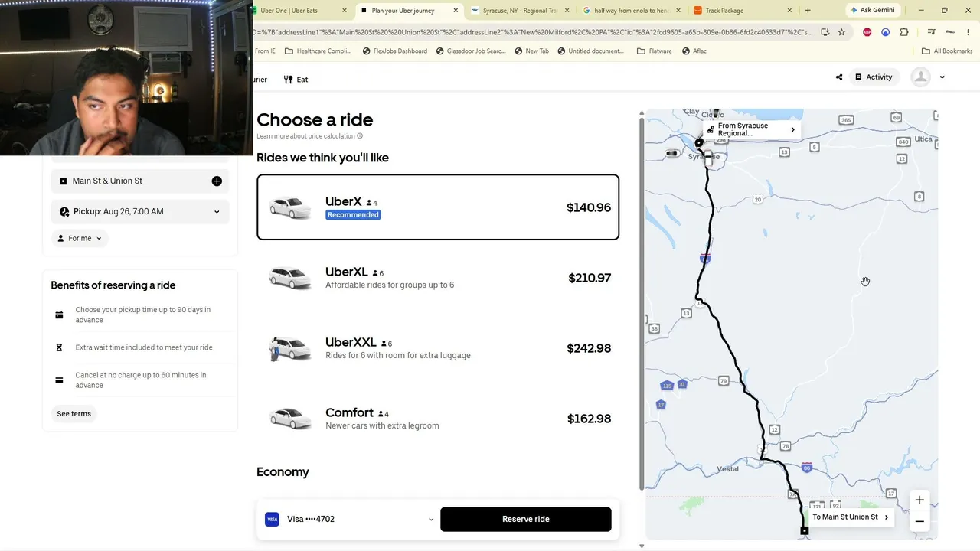Expand the Pickup date and time dropdown

140,211
